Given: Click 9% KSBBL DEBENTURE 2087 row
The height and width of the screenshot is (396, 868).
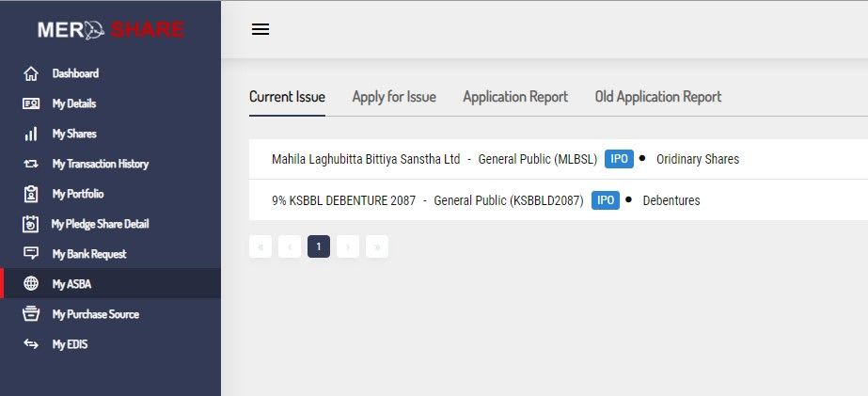Looking at the screenshot, I should pyautogui.click(x=559, y=200).
